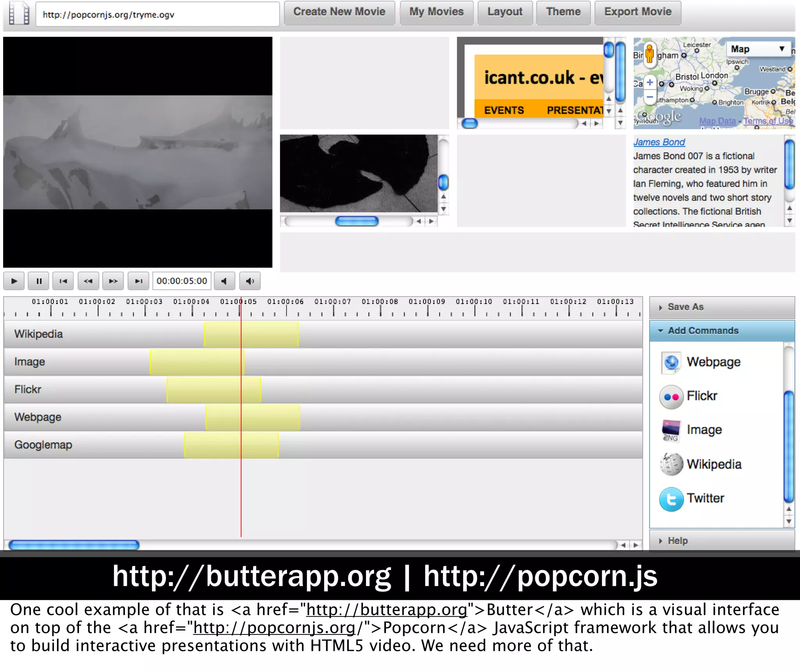Click scroll-up arrow in Add Commands list
This screenshot has height=672, width=800.
(x=789, y=509)
